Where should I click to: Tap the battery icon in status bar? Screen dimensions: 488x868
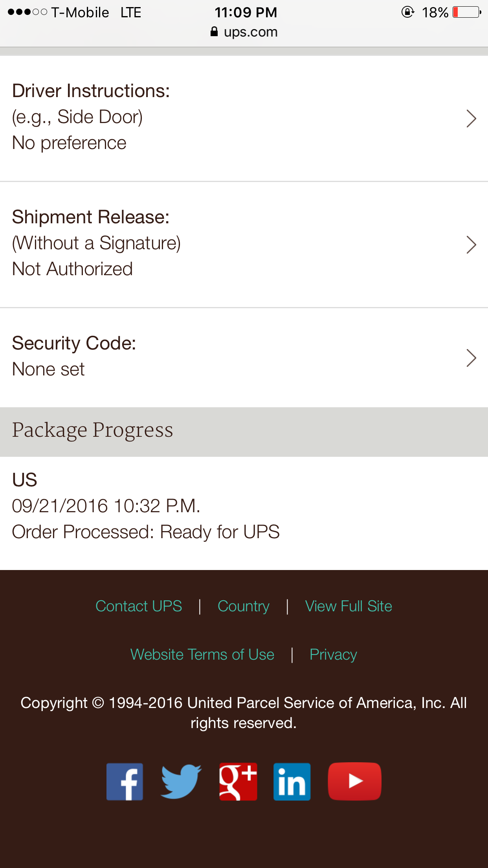click(x=466, y=13)
